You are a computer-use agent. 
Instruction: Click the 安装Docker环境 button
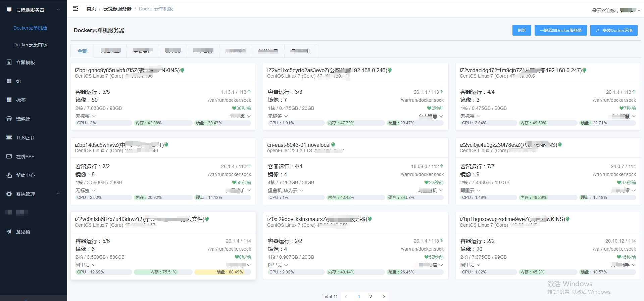(x=614, y=30)
